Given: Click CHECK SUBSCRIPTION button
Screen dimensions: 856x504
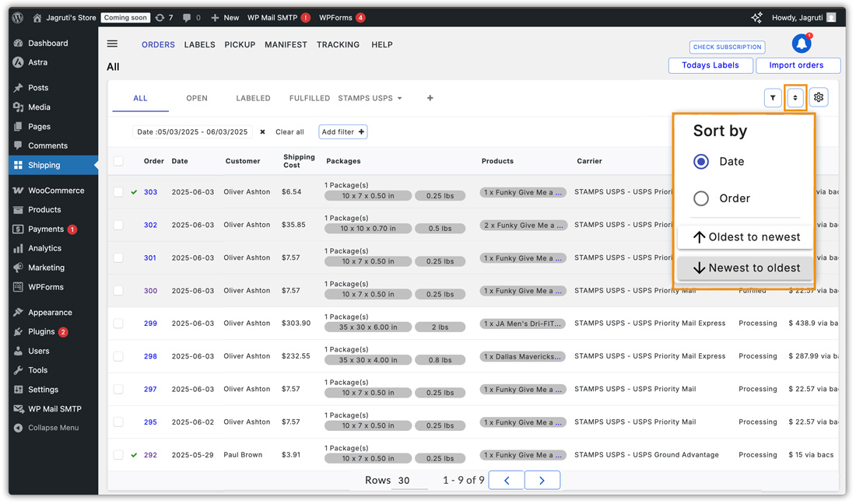Looking at the screenshot, I should click(727, 47).
